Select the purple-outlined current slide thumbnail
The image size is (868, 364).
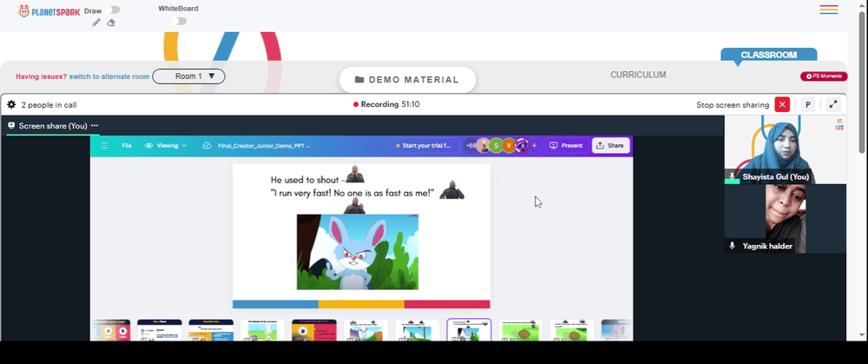(x=469, y=329)
